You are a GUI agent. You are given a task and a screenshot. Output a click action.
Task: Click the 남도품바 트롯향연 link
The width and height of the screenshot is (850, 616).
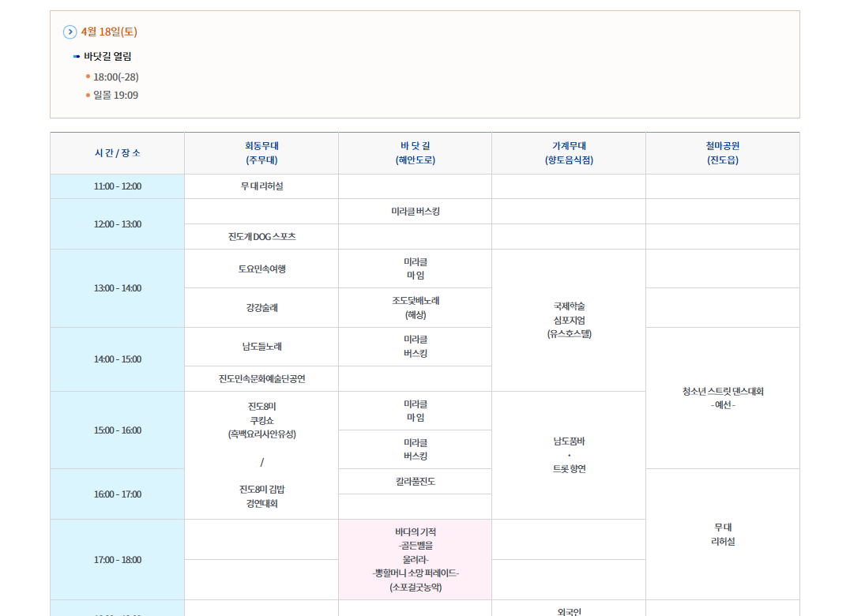pyautogui.click(x=567, y=456)
